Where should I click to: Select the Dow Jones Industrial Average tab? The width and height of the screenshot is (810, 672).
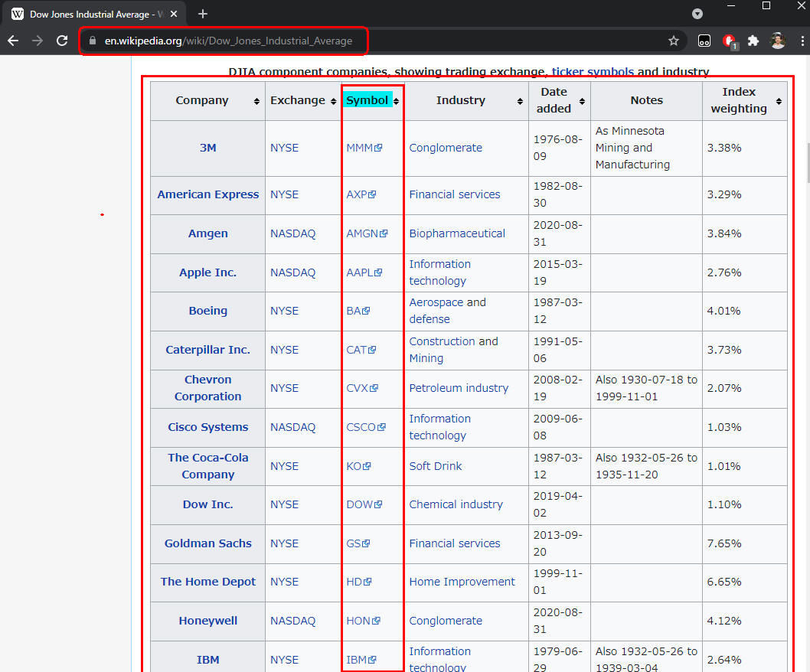94,14
